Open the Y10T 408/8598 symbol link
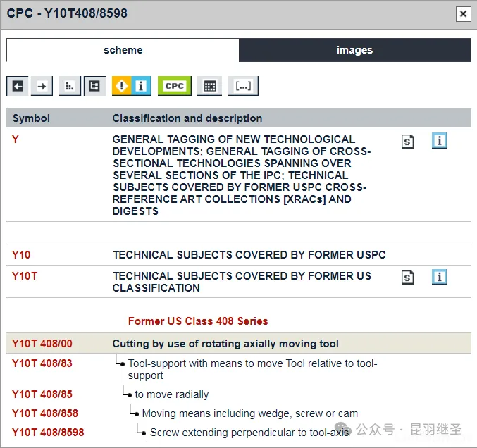The image size is (477, 448). 47,433
